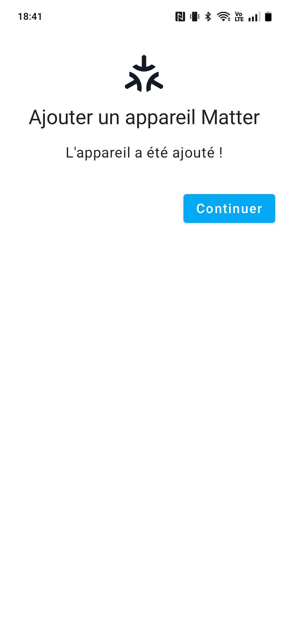The image size is (288, 644).
Task: Tap the word "Ajouter" in the heading
Action: pos(61,117)
